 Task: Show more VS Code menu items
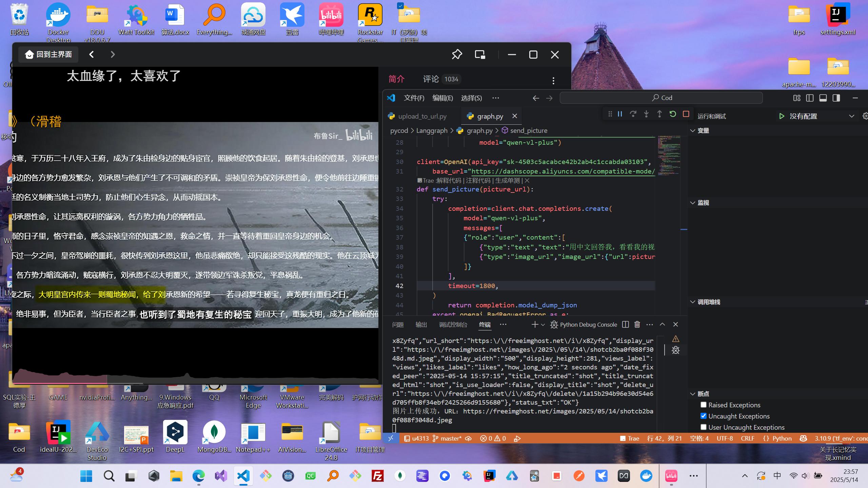pos(495,98)
